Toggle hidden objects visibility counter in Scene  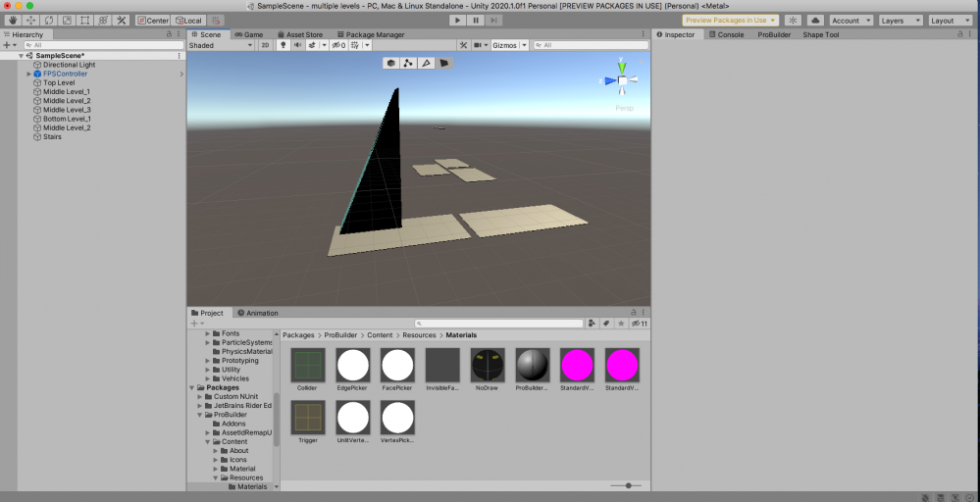[338, 45]
